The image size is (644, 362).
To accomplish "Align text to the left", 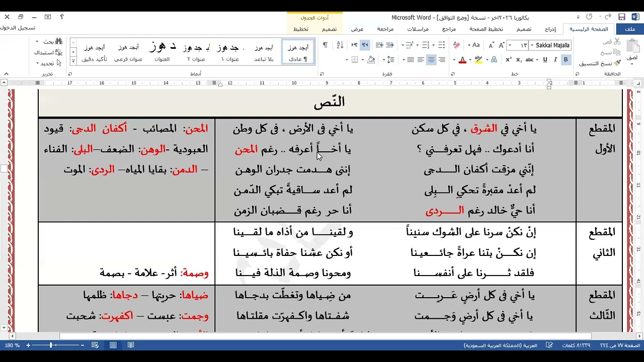I will (x=421, y=59).
